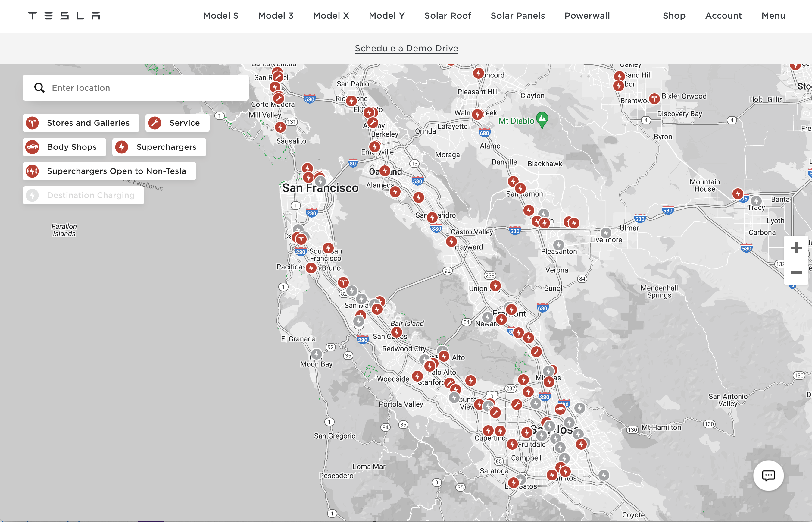Enable the Destination Charging filter

(x=84, y=195)
